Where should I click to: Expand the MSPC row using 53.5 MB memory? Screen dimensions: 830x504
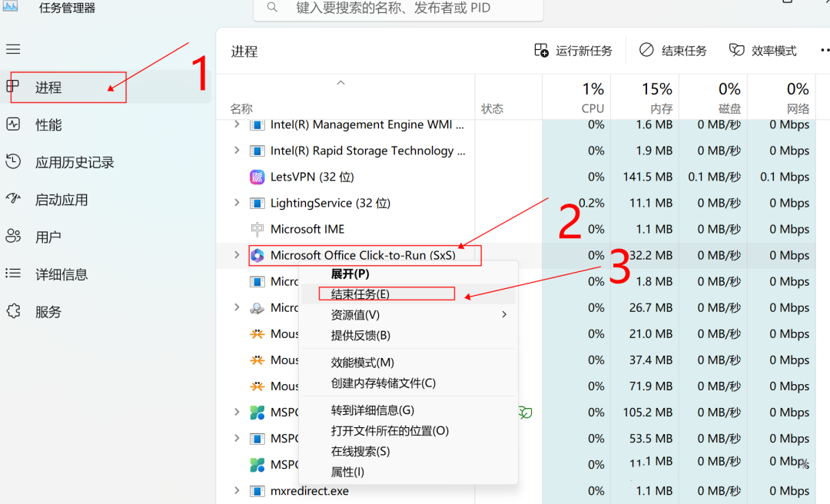(x=237, y=439)
